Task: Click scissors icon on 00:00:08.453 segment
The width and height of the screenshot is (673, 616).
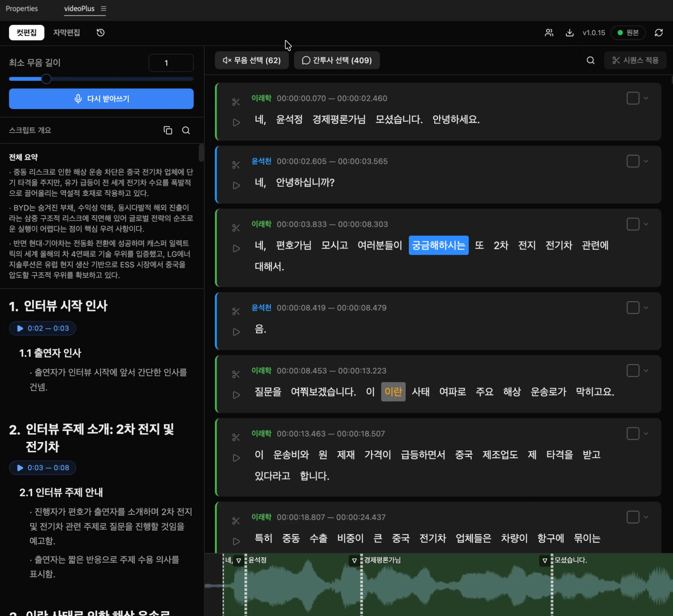Action: point(236,375)
